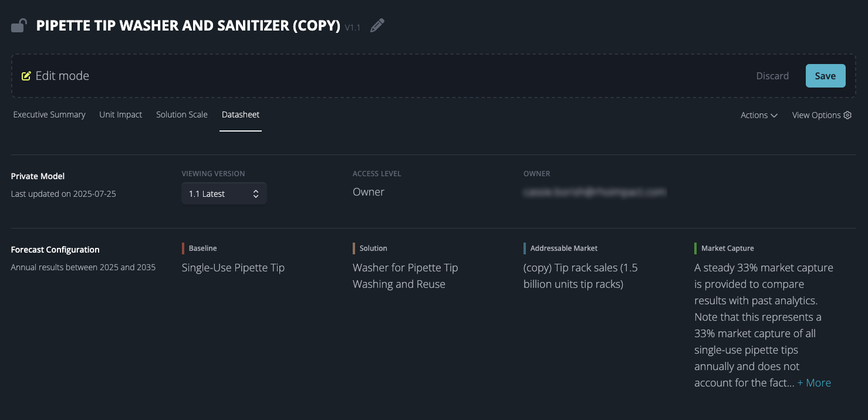Discard the edit mode changes
Image resolution: width=868 pixels, height=420 pixels.
click(772, 76)
